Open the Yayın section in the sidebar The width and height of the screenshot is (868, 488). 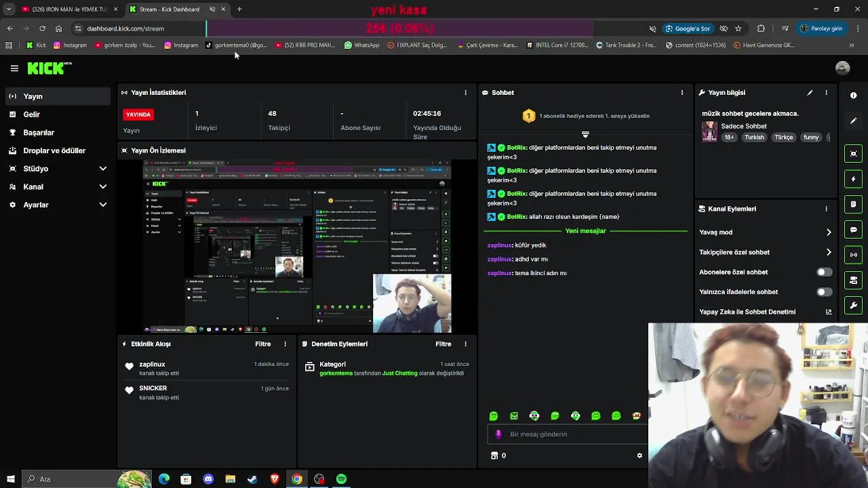(58, 96)
